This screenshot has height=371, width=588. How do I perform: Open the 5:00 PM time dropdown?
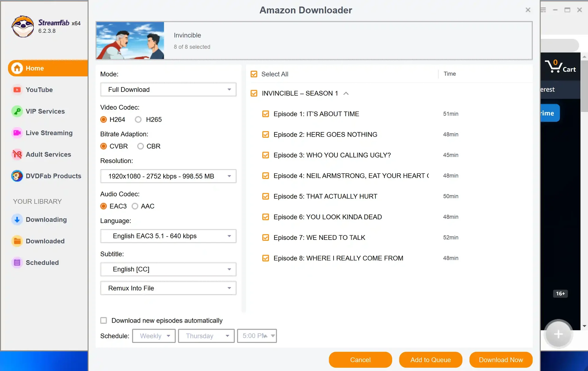tap(257, 336)
